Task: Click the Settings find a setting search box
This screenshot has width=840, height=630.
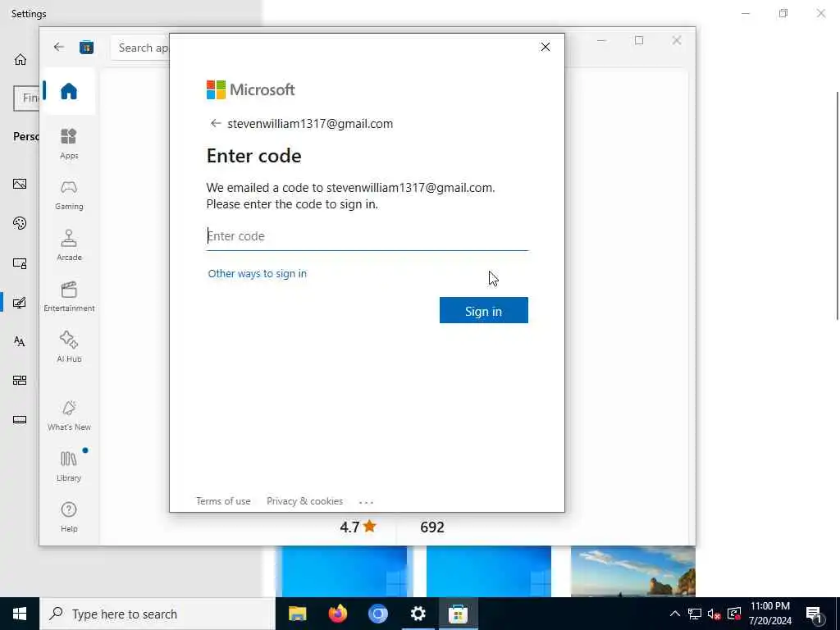Action: point(27,98)
